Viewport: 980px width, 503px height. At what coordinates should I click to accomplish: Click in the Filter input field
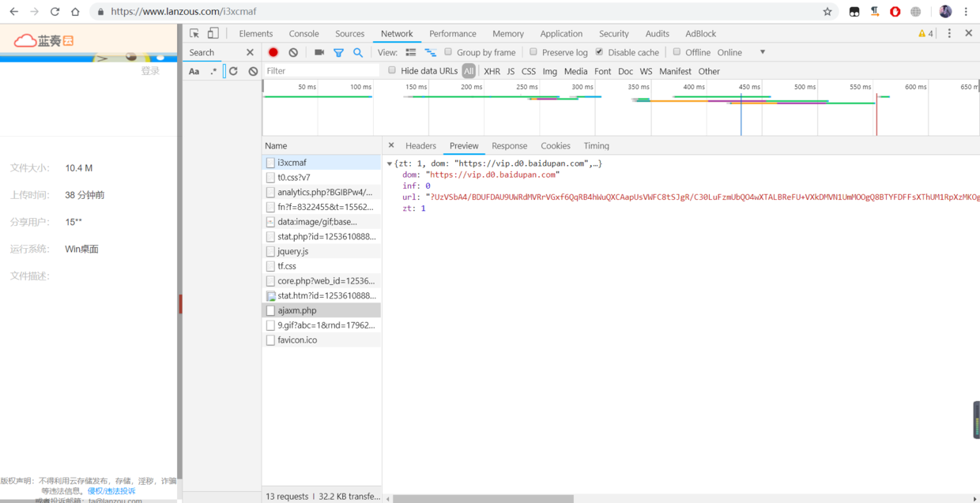point(321,71)
